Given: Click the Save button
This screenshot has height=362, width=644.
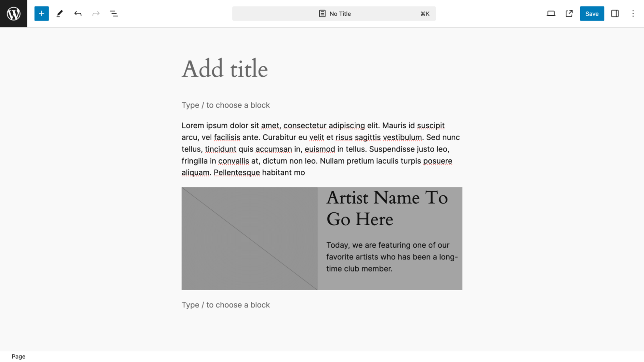Looking at the screenshot, I should 592,13.
